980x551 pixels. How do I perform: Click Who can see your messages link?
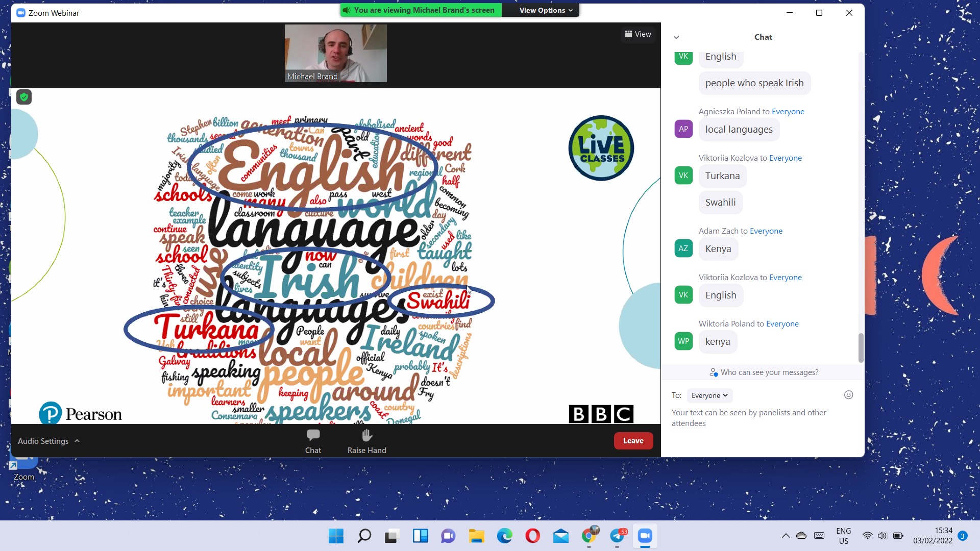click(x=769, y=372)
